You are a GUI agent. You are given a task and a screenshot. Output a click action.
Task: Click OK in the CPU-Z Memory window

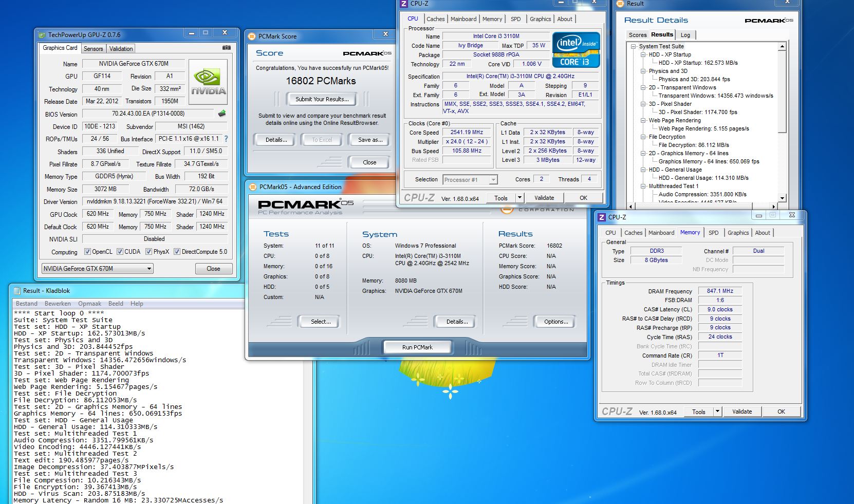(x=781, y=412)
